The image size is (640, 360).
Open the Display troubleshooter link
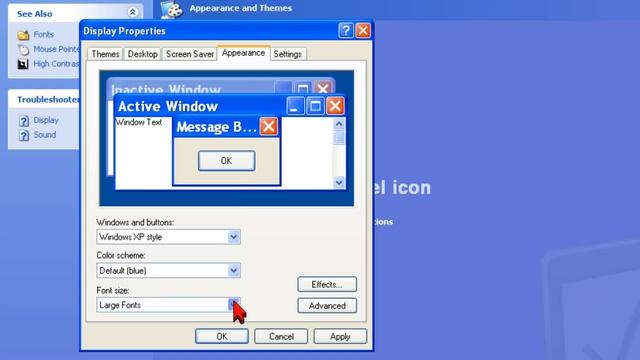(x=46, y=120)
